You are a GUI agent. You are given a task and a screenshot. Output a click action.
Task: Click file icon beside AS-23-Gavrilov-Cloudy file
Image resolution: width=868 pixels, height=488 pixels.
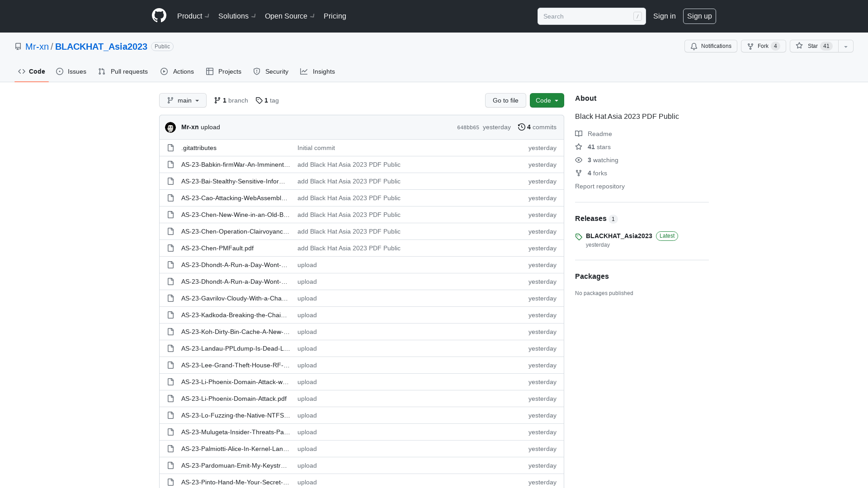tap(170, 298)
